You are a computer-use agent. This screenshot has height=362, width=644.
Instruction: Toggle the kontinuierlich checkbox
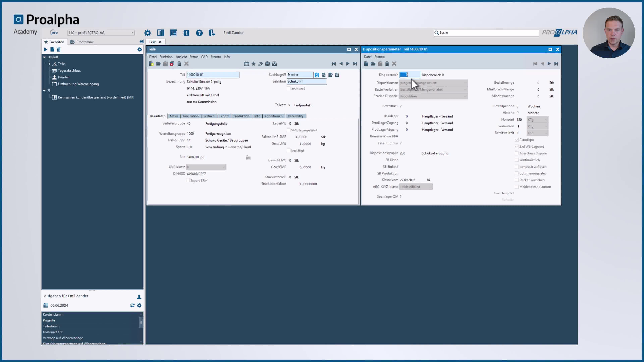click(x=517, y=160)
